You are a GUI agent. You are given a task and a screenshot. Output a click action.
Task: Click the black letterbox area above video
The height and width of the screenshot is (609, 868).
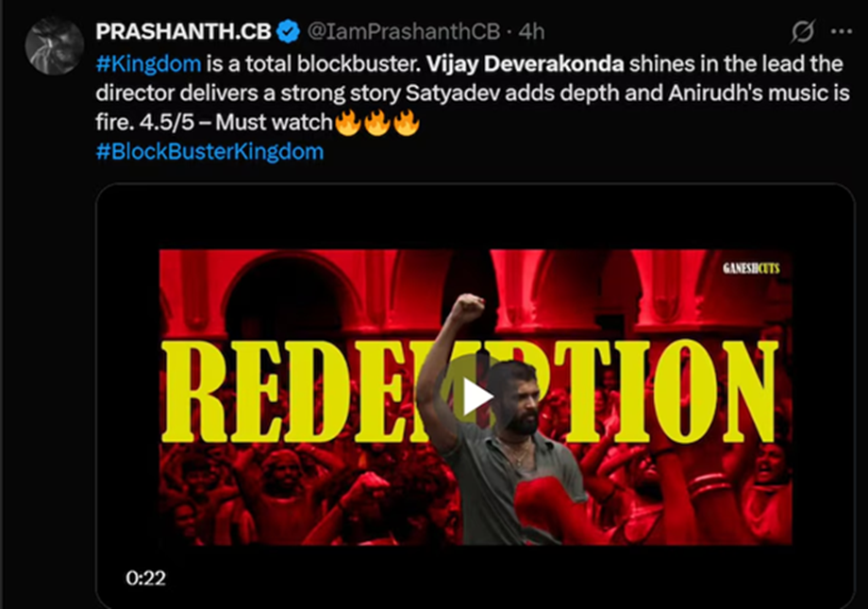coord(476,217)
